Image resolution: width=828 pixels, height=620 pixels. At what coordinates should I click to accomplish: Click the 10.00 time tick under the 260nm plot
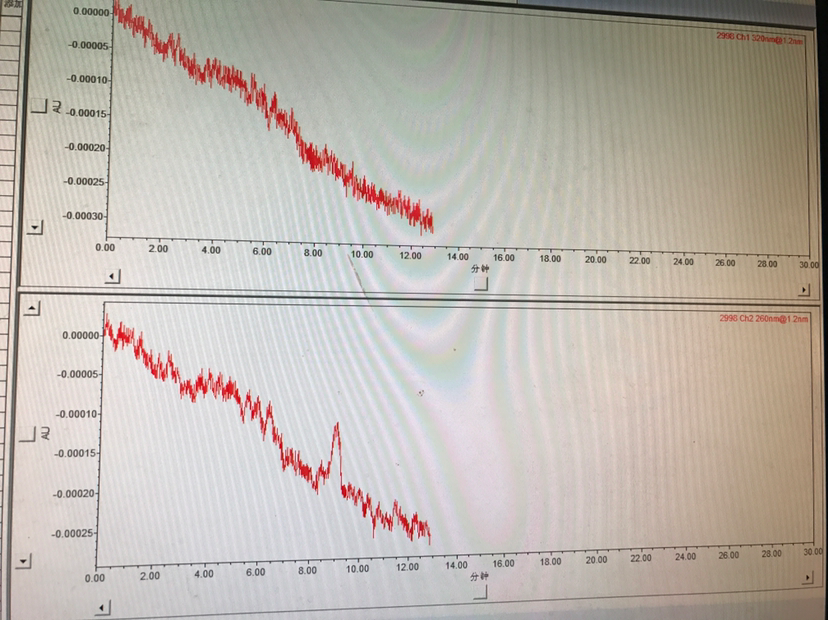click(x=357, y=569)
